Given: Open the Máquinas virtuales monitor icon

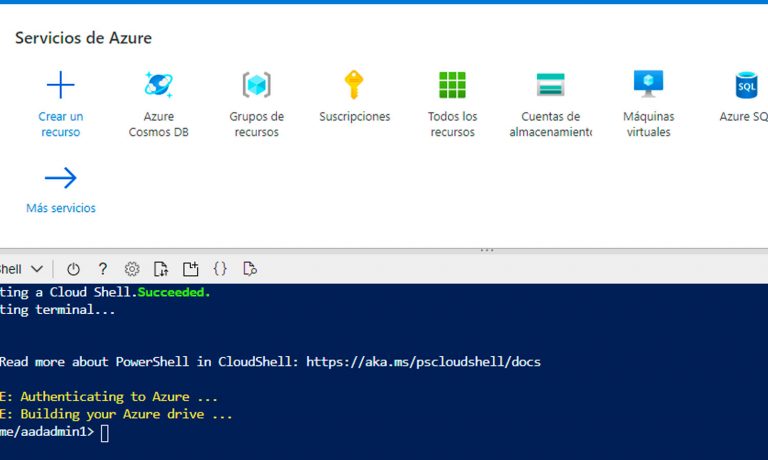Looking at the screenshot, I should point(648,84).
